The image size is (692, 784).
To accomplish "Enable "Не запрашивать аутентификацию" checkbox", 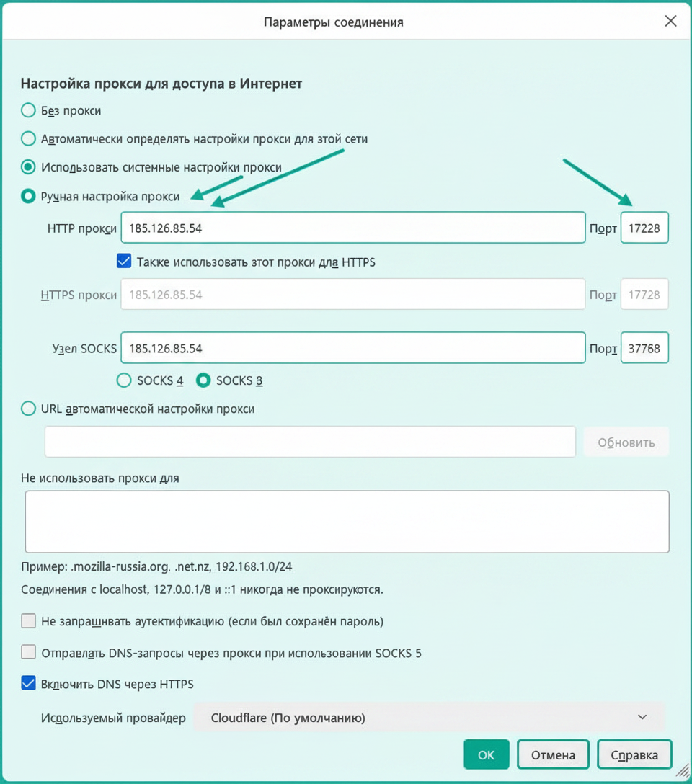I will 29,621.
